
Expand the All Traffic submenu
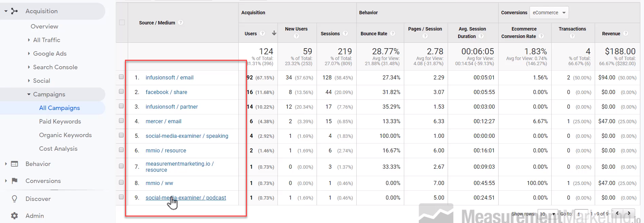click(29, 40)
